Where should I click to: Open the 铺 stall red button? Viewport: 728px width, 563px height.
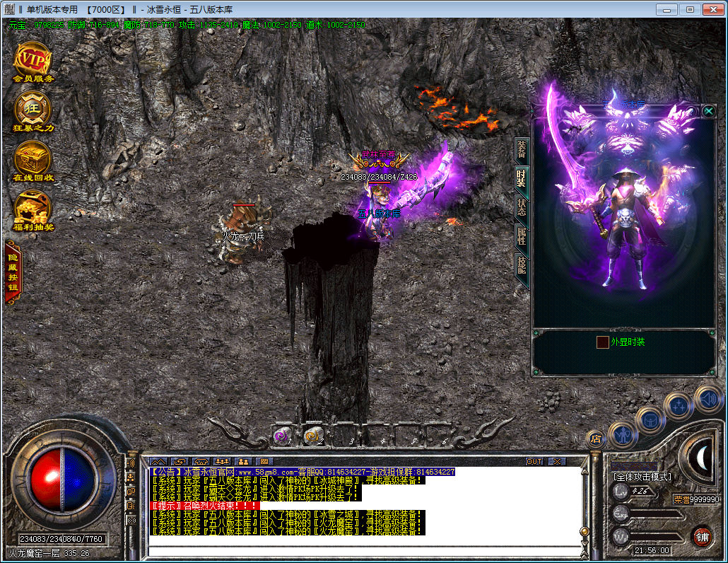(702, 537)
